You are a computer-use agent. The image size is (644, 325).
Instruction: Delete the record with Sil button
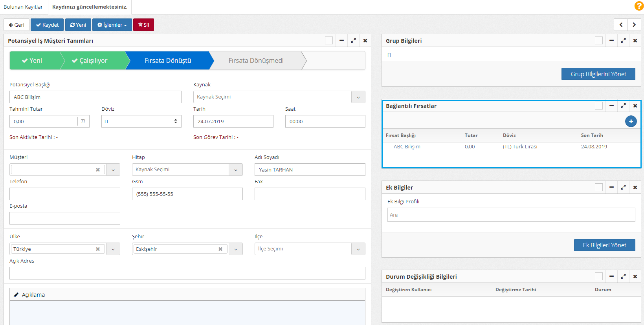point(143,25)
